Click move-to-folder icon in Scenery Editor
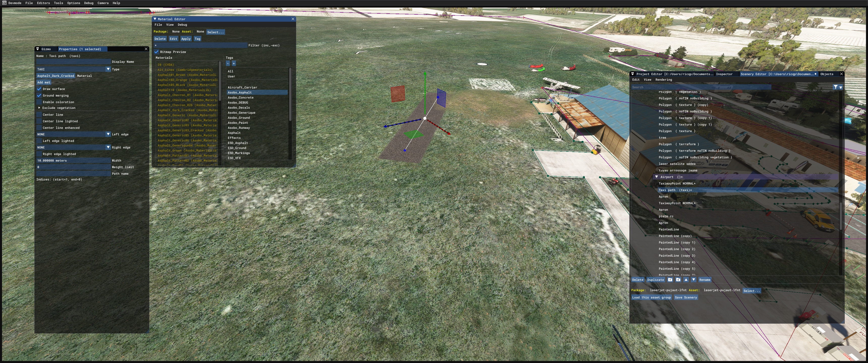Image resolution: width=868 pixels, height=363 pixels. pos(678,280)
